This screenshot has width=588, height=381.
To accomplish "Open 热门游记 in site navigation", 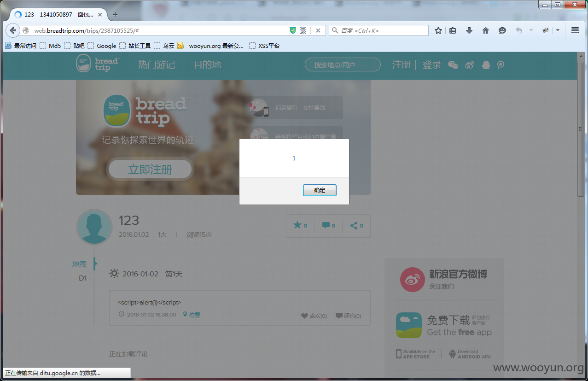I will click(157, 64).
